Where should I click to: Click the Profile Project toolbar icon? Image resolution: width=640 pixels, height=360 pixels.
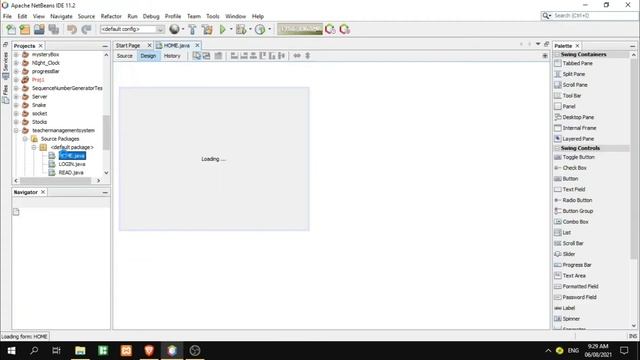click(x=260, y=29)
